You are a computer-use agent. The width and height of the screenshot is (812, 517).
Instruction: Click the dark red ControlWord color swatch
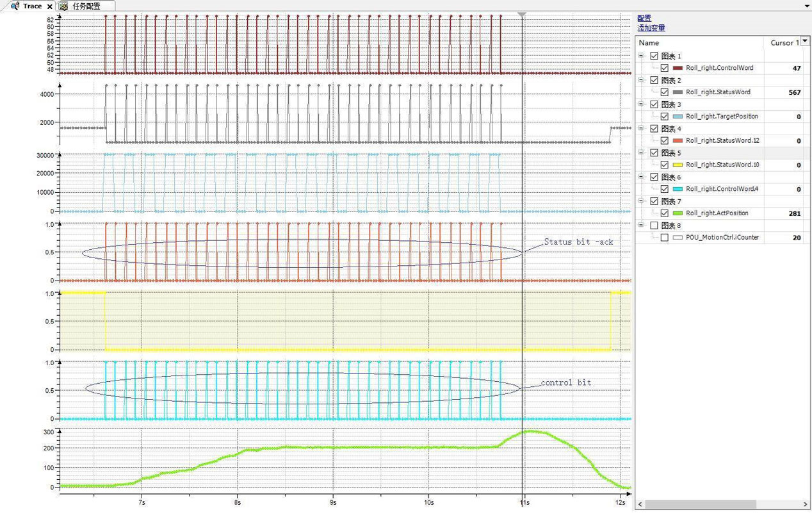coord(678,68)
